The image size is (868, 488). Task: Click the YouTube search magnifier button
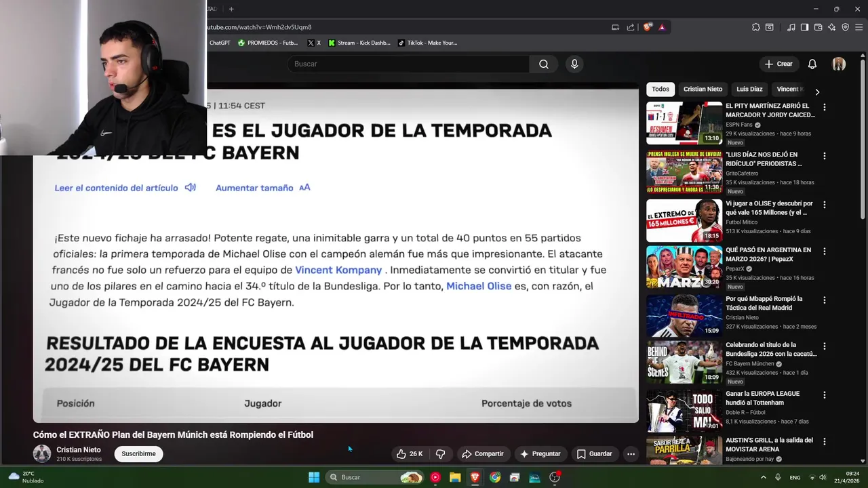tap(544, 64)
